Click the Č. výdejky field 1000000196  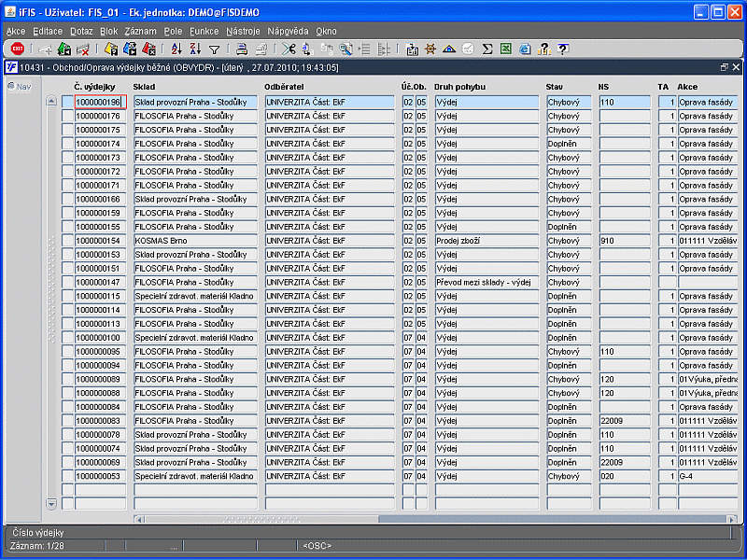tap(101, 102)
